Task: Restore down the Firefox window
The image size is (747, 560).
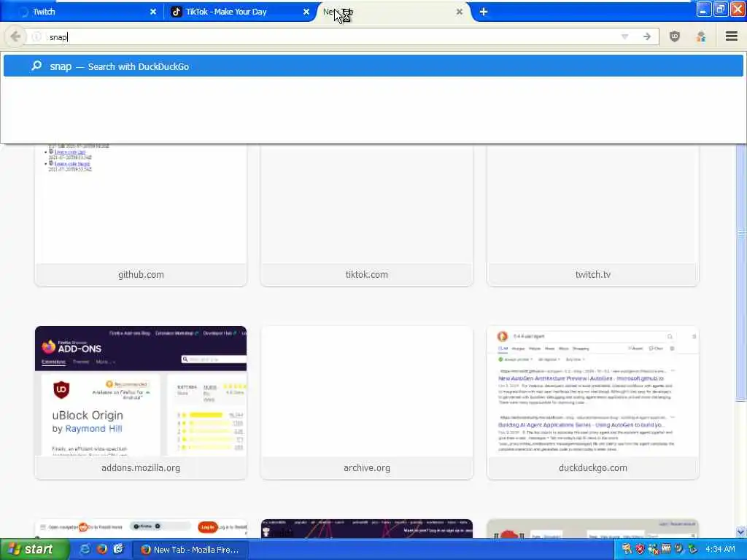Action: (x=721, y=9)
